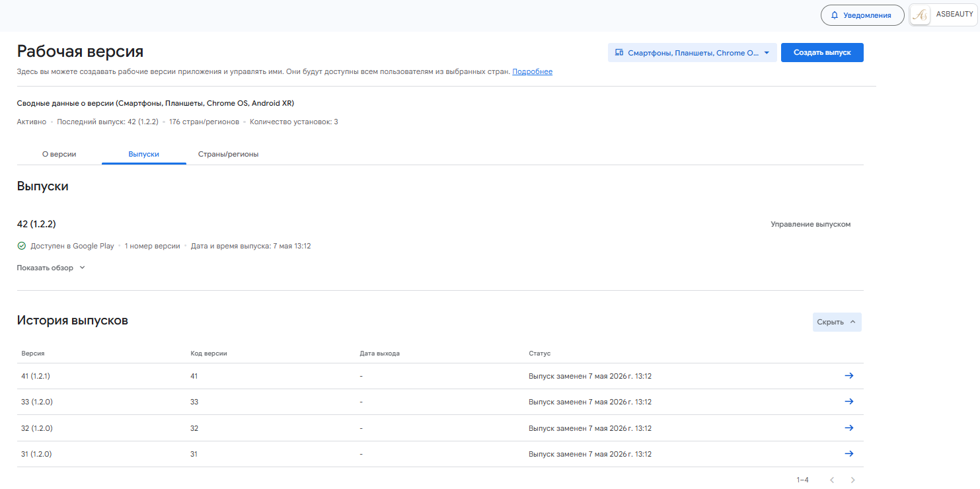Click the notifications bell icon
Screen dimensions: 980x489
(x=835, y=15)
